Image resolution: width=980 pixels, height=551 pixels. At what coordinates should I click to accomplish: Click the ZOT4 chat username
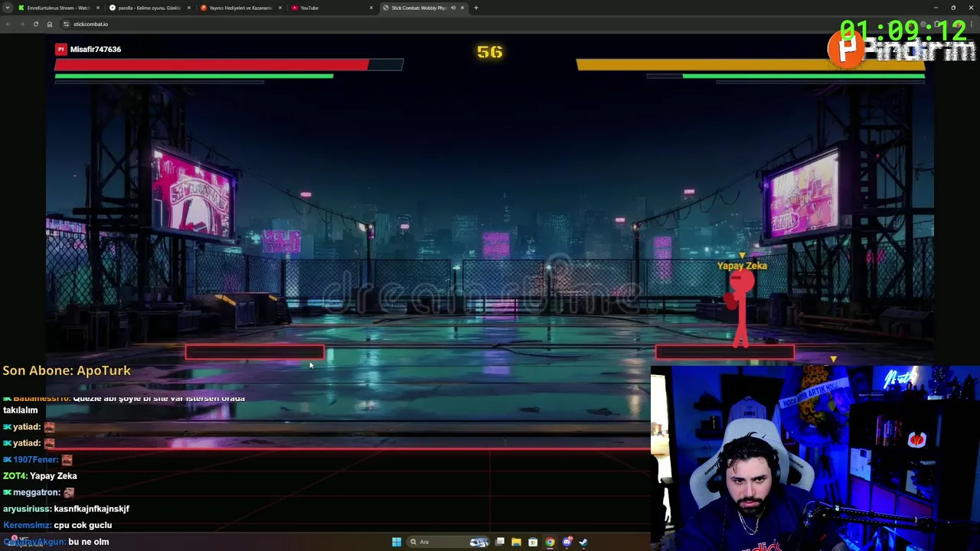point(15,476)
